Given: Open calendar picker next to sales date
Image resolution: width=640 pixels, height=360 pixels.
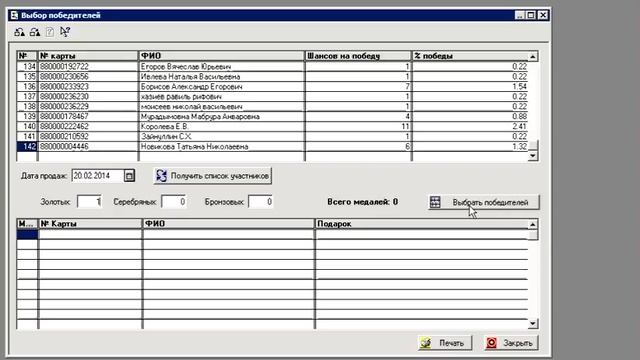Looking at the screenshot, I should pos(129,176).
